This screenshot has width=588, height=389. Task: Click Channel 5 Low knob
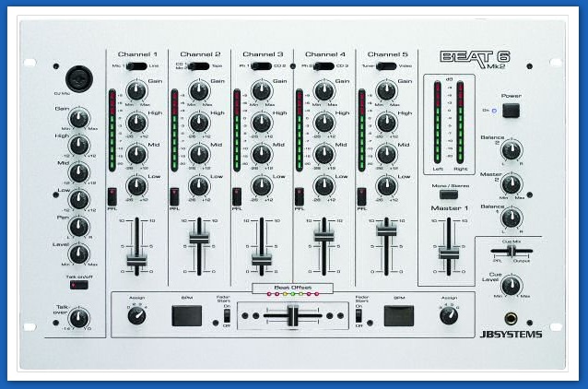tap(387, 185)
